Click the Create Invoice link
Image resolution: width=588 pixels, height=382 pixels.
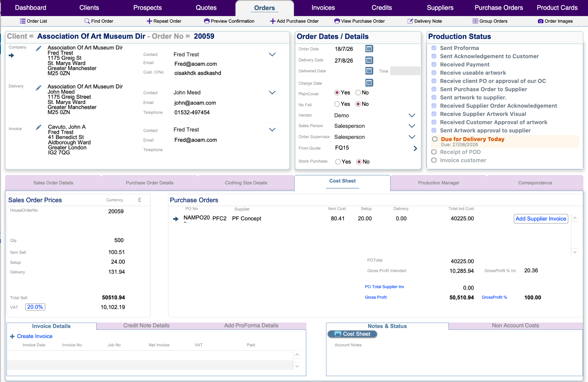pyautogui.click(x=35, y=336)
